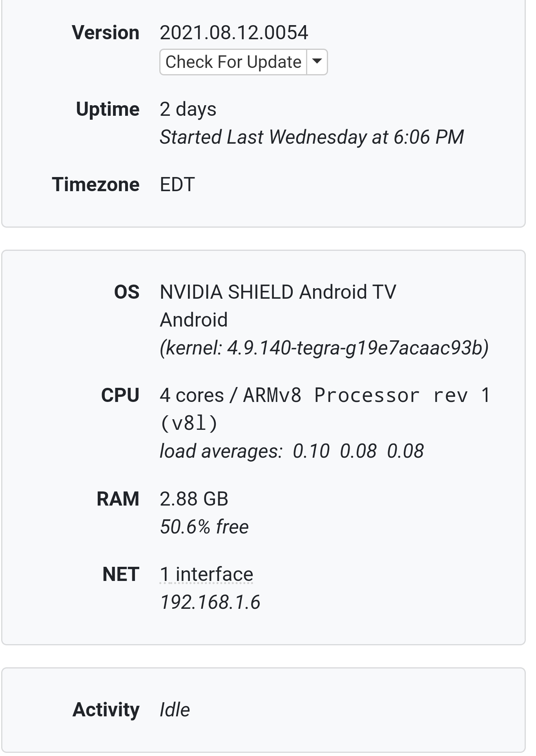Click 'Started Last Wednesday at 6:06 PM' text
The height and width of the screenshot is (756, 536).
(x=312, y=137)
